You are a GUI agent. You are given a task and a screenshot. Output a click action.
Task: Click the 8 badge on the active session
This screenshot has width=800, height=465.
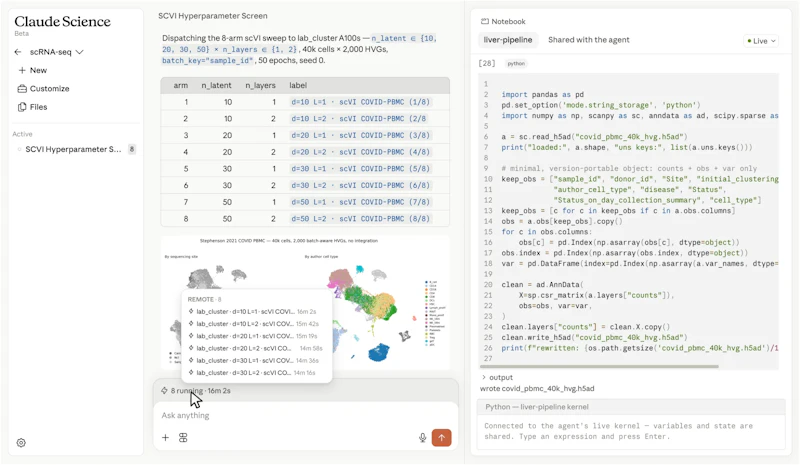(132, 150)
